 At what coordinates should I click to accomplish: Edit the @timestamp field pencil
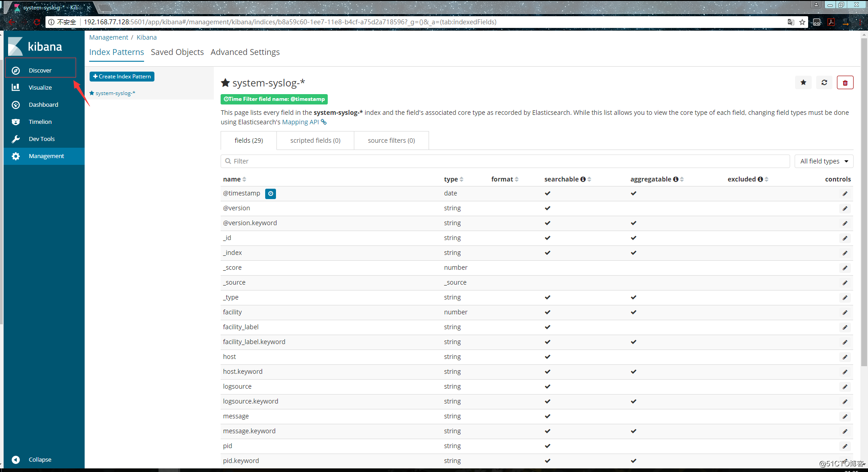[845, 194]
